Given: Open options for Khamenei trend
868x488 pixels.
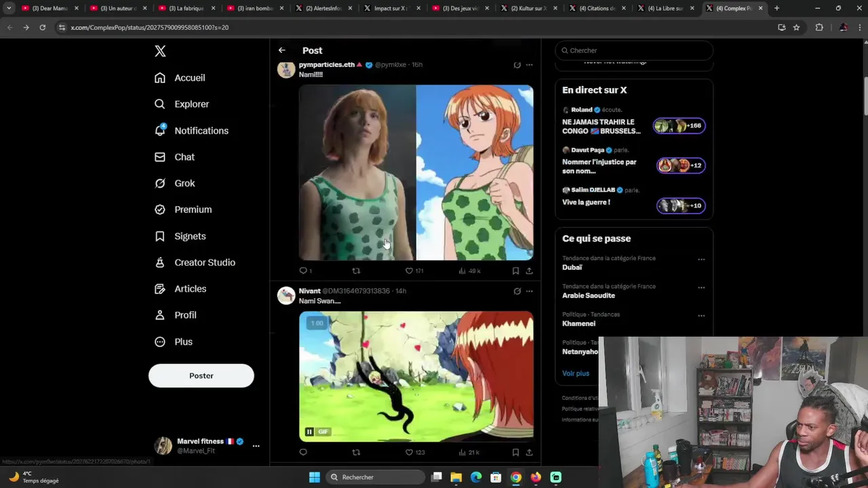Looking at the screenshot, I should pos(701,316).
